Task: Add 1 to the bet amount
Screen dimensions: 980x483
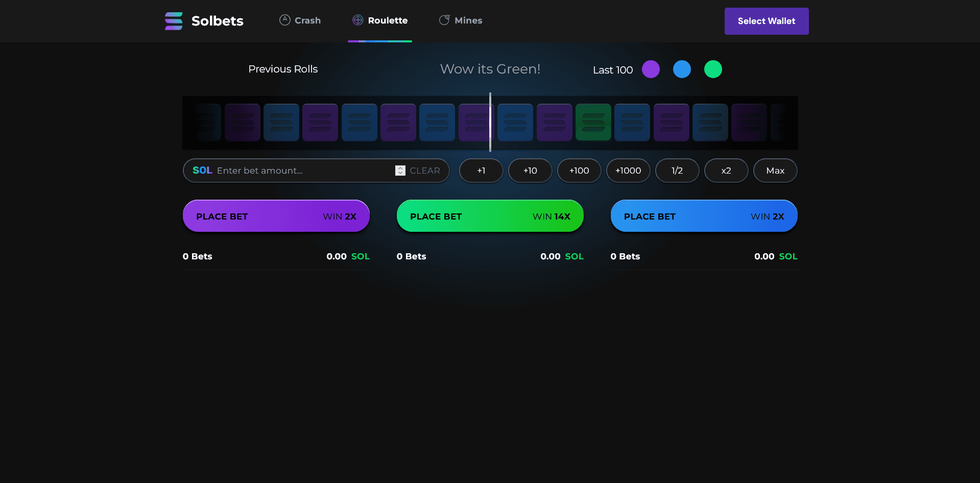Action: [x=481, y=171]
